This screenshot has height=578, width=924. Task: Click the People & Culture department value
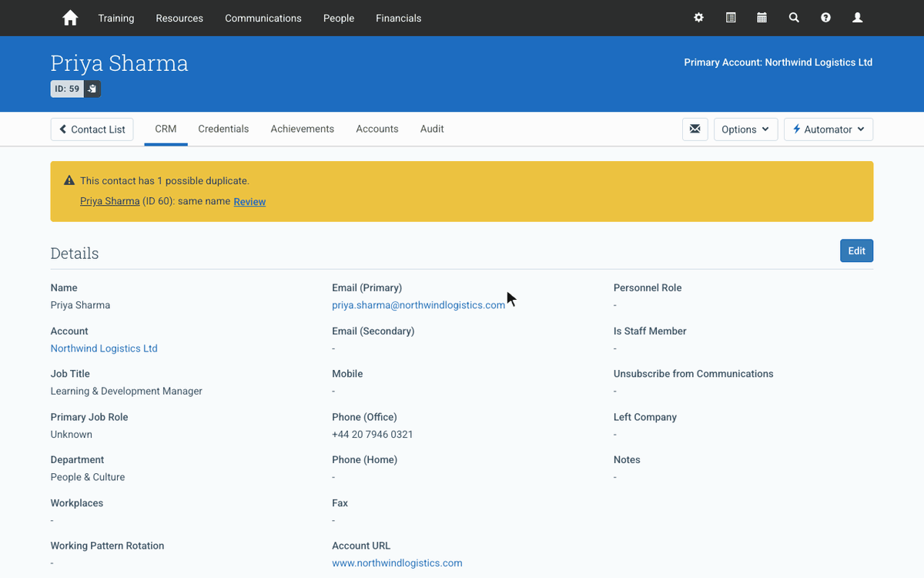point(88,477)
